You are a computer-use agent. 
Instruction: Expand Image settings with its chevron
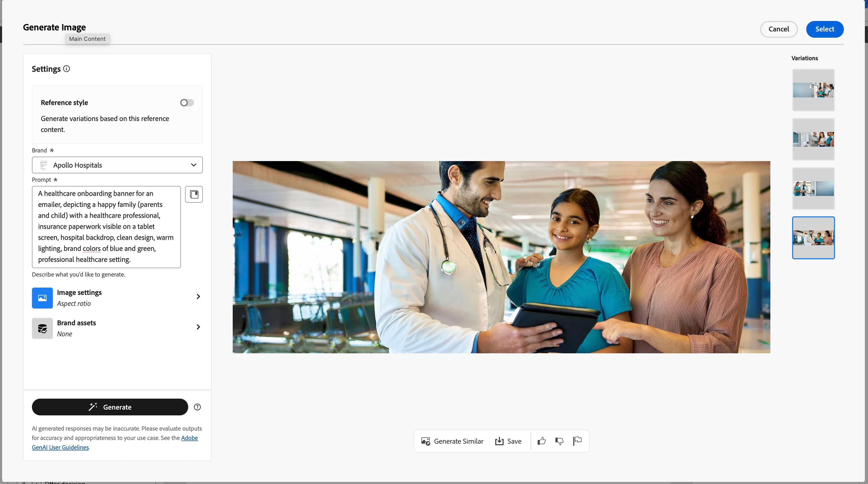click(x=198, y=296)
